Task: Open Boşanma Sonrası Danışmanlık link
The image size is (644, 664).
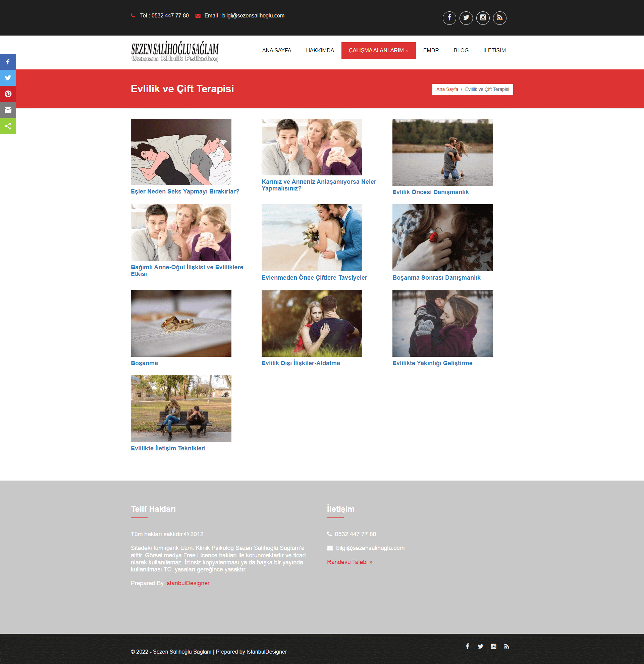Action: coord(436,277)
